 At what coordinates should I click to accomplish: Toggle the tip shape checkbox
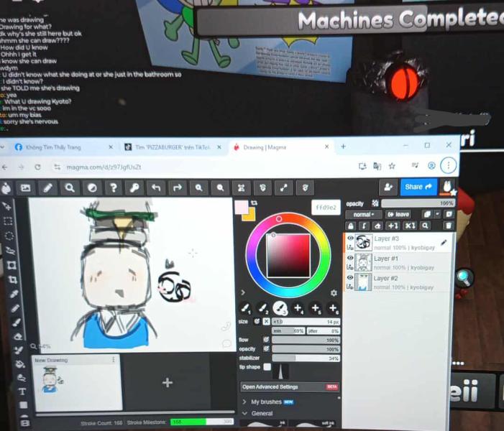click(x=267, y=367)
